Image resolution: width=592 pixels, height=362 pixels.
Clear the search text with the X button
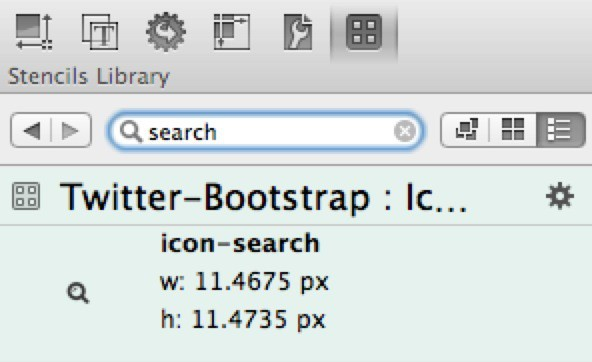[405, 131]
